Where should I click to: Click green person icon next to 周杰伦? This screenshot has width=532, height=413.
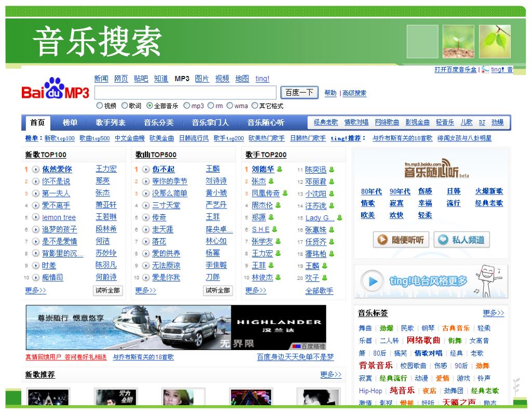278,205
